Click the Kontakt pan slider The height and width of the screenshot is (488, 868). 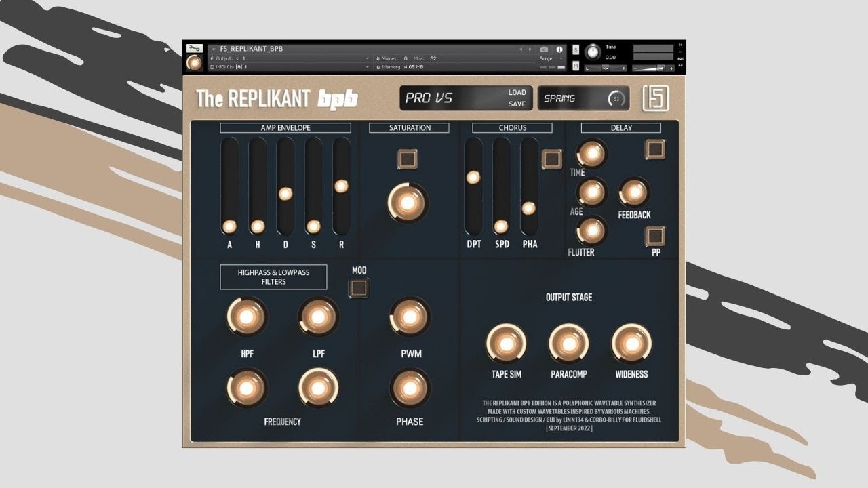(606, 68)
